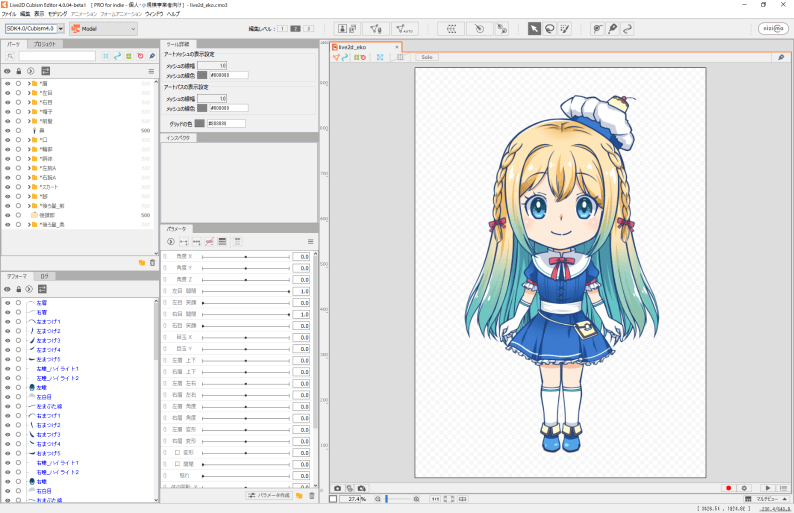Delete the selected part via trash icon
Viewport: 794px width, 513px height.
[x=152, y=263]
